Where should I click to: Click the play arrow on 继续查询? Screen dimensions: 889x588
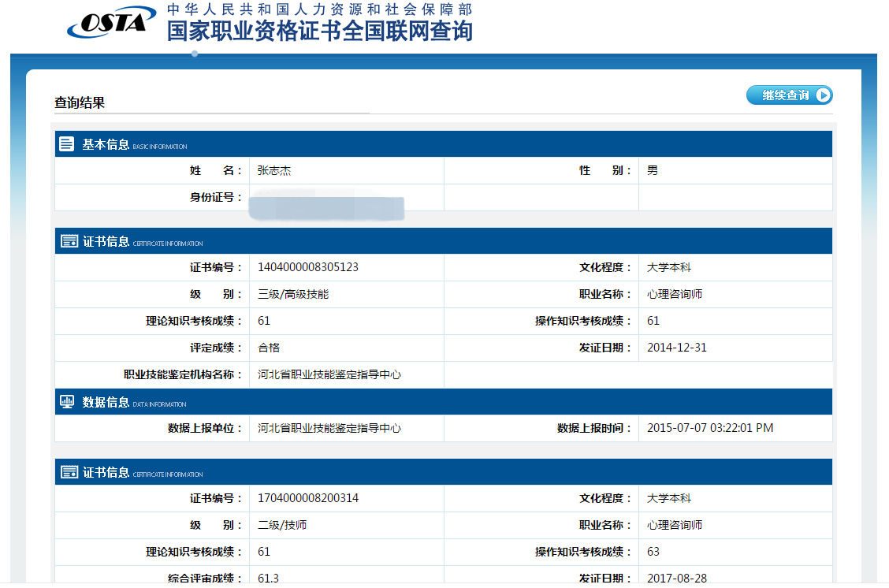823,95
